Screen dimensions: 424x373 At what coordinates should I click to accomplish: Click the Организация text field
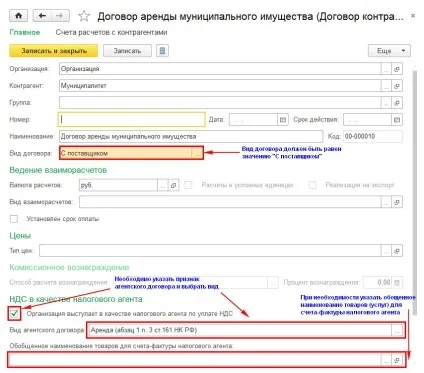click(x=220, y=69)
